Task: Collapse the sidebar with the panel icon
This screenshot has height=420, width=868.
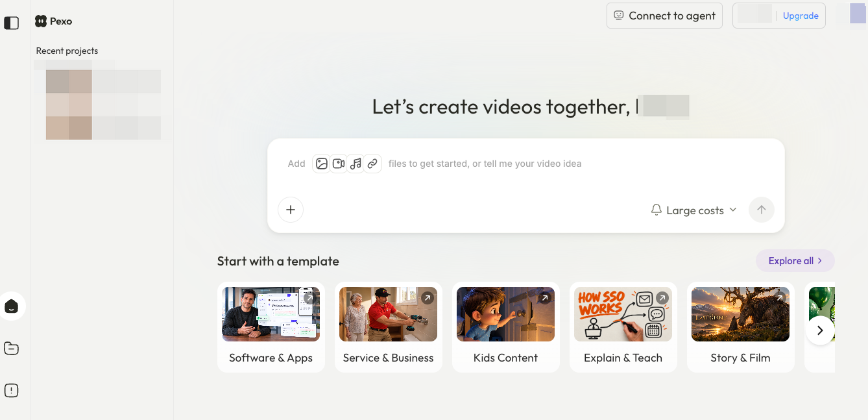Action: (x=12, y=23)
